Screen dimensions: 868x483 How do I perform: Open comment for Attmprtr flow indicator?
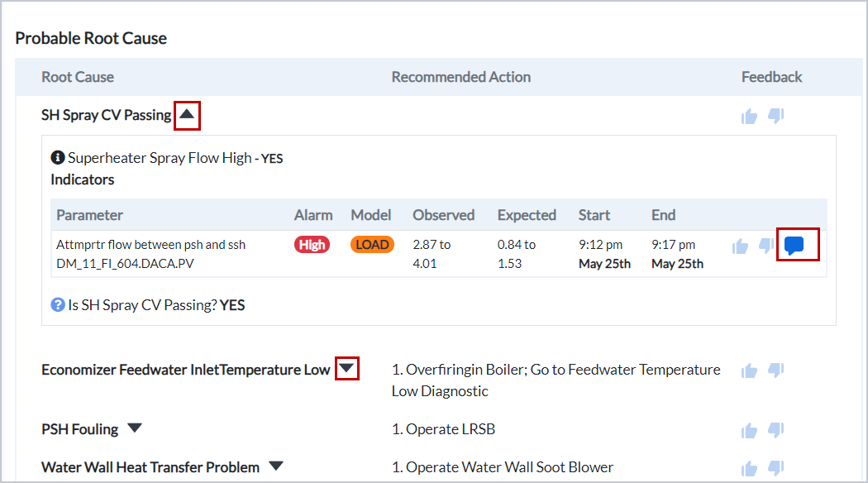pos(794,246)
